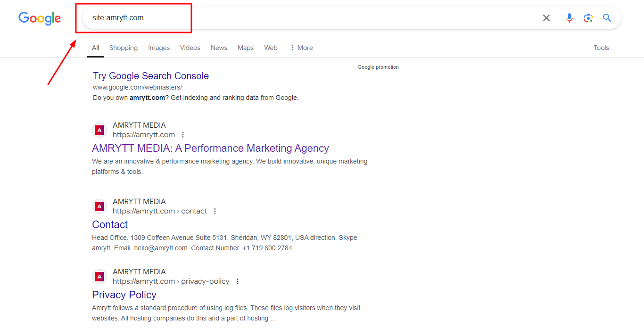Click the Google logo

(40, 18)
